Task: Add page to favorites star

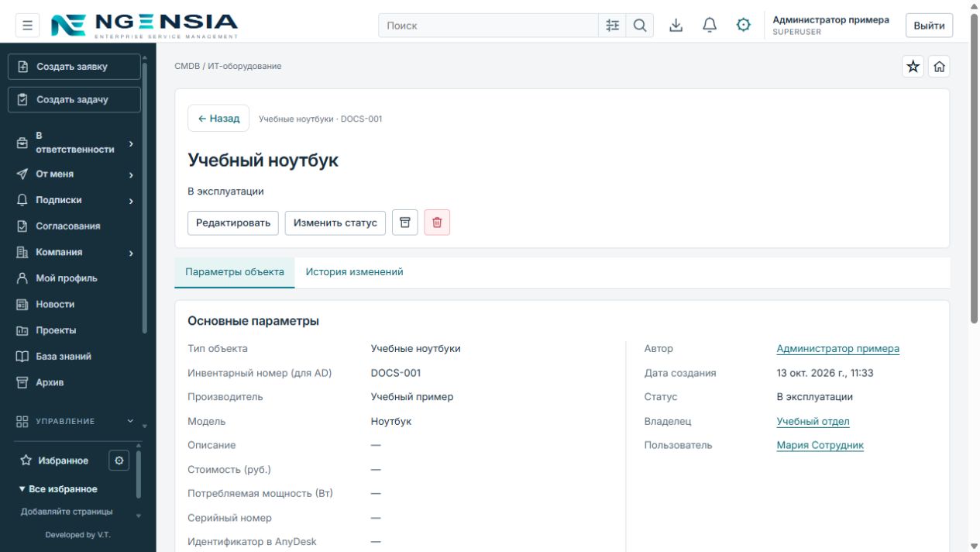Action: tap(913, 67)
